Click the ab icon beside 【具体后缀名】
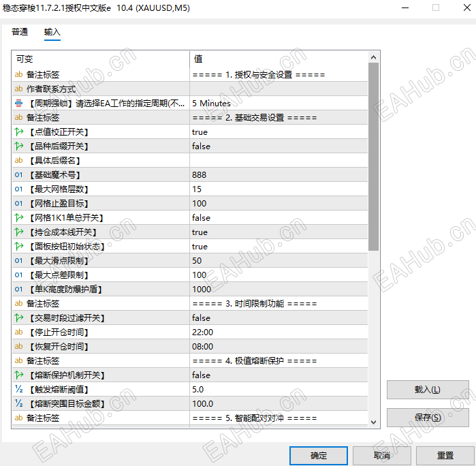476x466 pixels. 18,160
